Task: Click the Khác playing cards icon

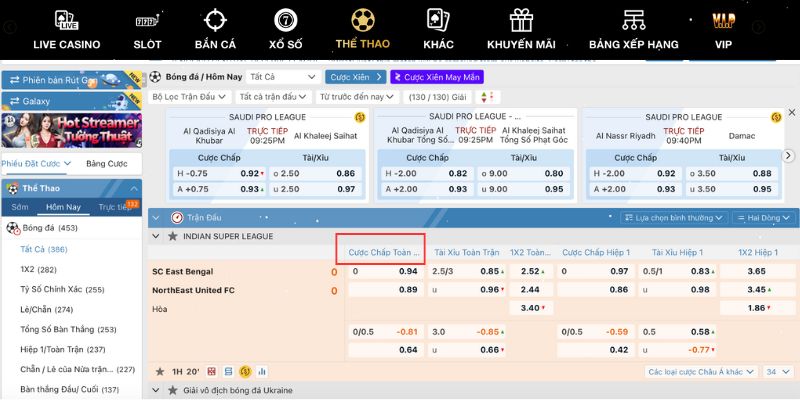Action: click(438, 20)
